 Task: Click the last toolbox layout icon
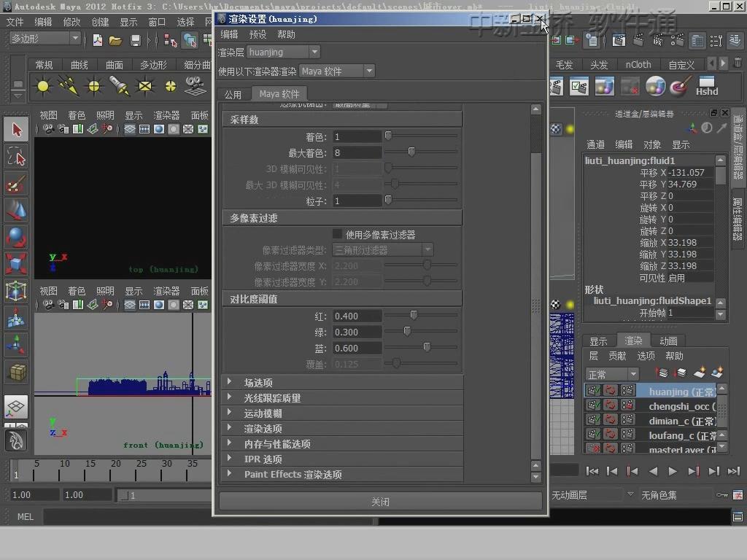[x=16, y=440]
